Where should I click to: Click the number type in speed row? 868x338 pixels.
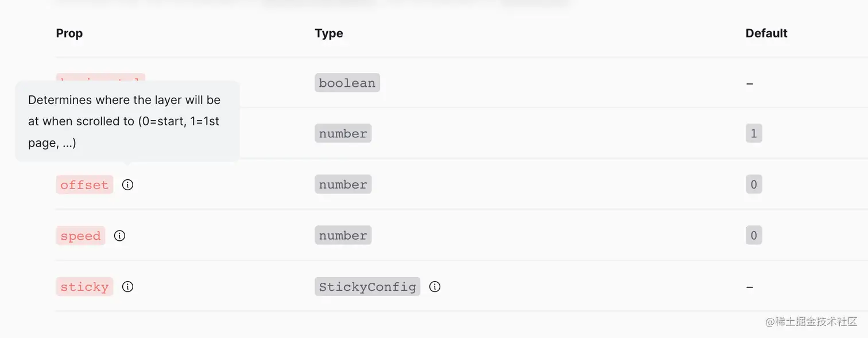coord(343,236)
